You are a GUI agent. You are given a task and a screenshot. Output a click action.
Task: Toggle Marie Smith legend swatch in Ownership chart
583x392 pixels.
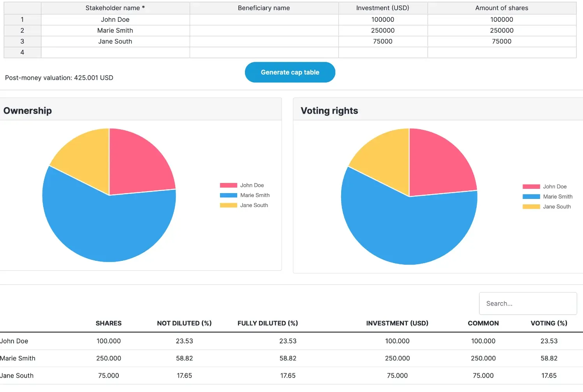(228, 195)
